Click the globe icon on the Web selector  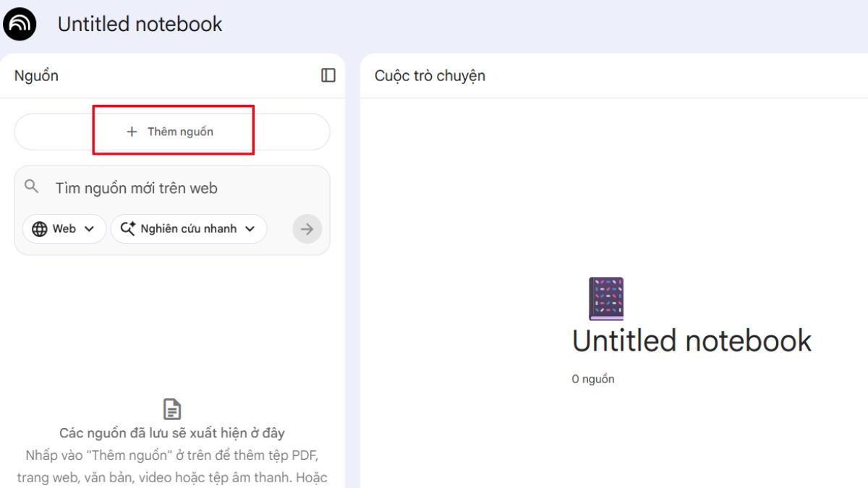click(x=40, y=228)
